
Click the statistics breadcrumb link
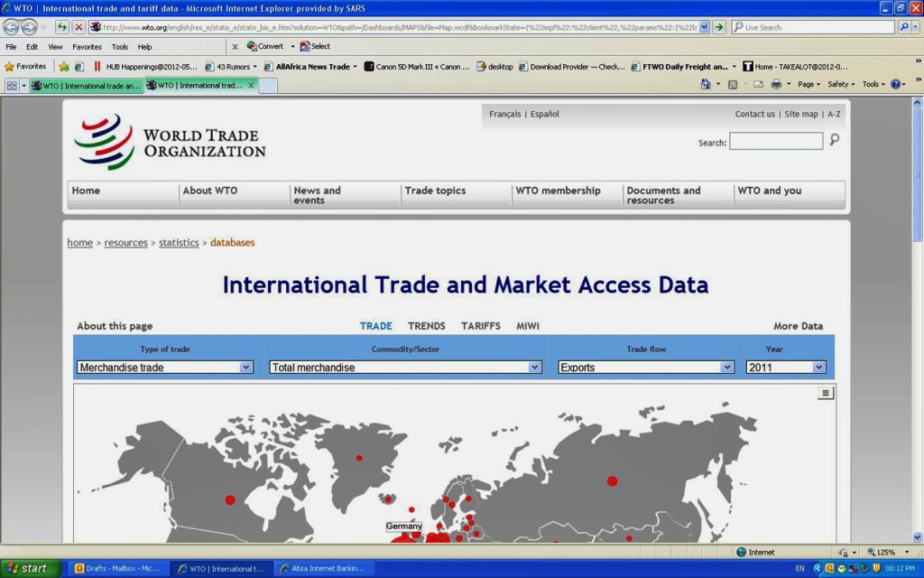click(179, 242)
